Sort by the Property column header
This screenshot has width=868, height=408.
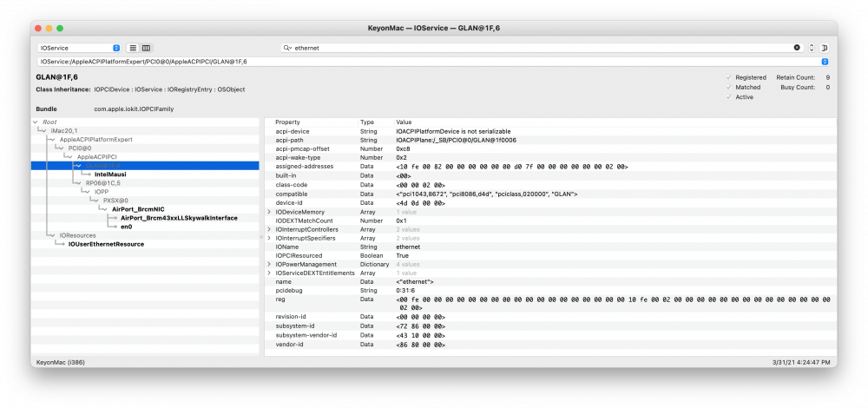point(287,122)
